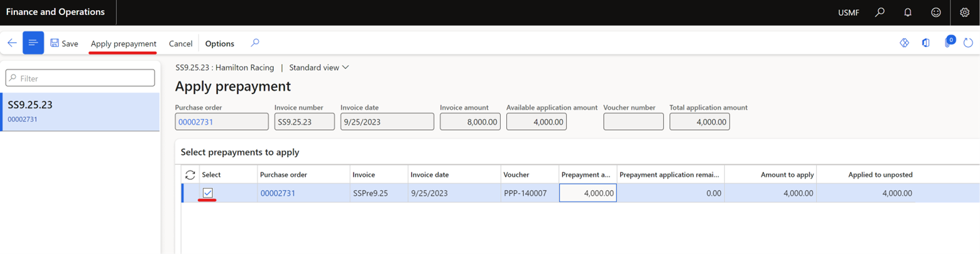This screenshot has width=980, height=254.
Task: Refresh the page with circular arrow
Action: tap(968, 43)
